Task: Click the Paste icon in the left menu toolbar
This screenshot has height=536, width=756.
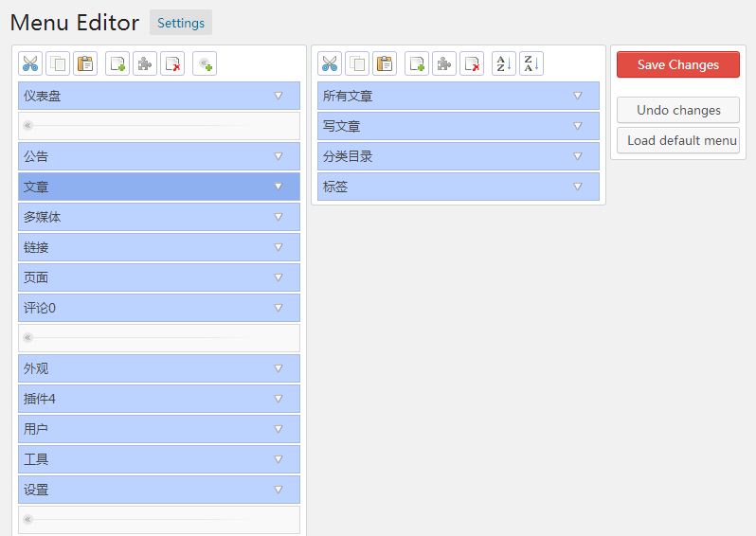Action: tap(85, 63)
